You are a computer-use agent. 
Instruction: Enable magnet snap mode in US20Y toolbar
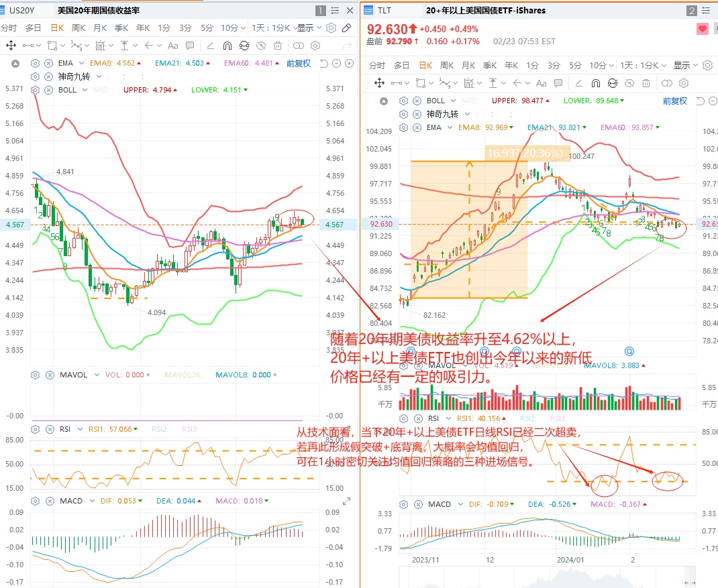click(227, 46)
